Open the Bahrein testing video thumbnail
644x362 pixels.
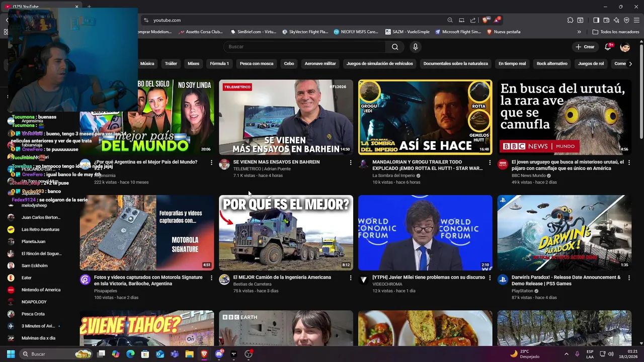click(x=286, y=117)
